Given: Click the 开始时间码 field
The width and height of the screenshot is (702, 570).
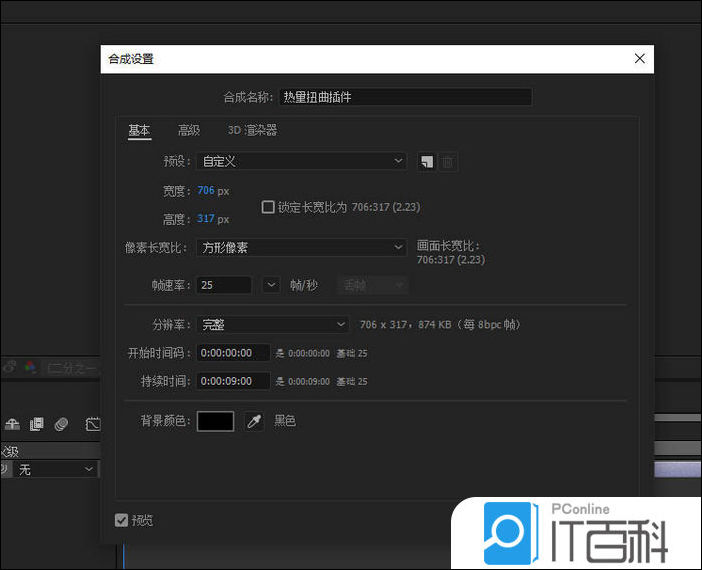Looking at the screenshot, I should click(x=233, y=353).
